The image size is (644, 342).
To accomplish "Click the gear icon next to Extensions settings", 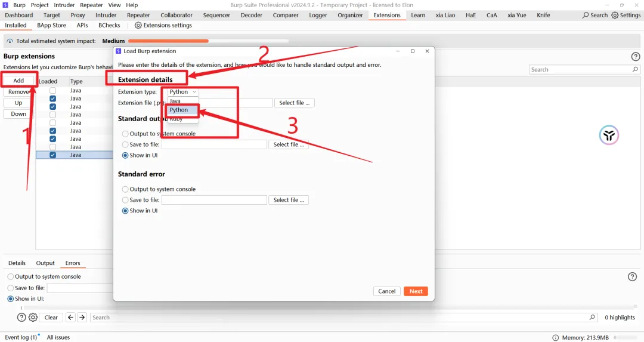I will point(138,25).
